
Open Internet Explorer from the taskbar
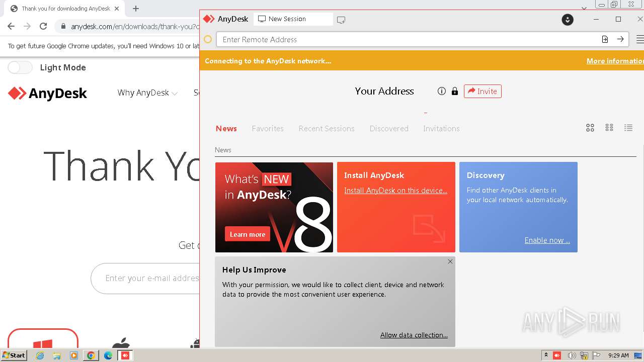[x=40, y=355]
